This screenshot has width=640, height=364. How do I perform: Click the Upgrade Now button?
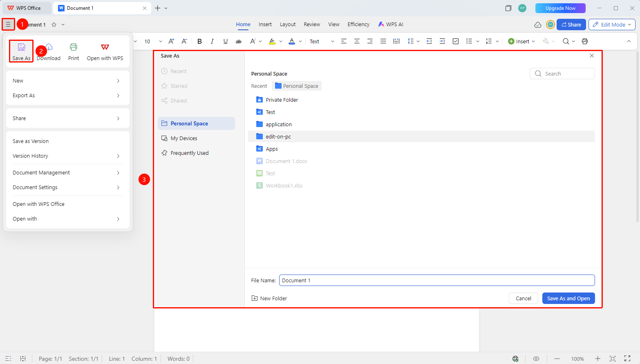click(x=560, y=8)
